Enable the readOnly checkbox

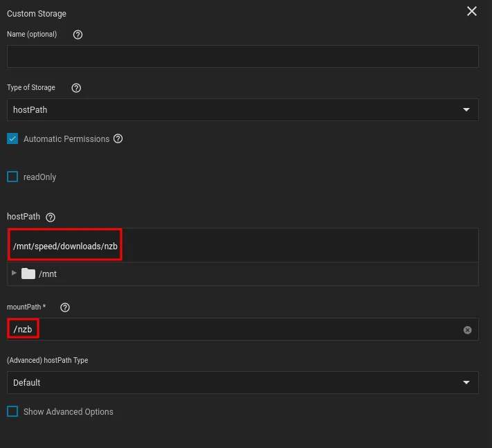(12, 177)
